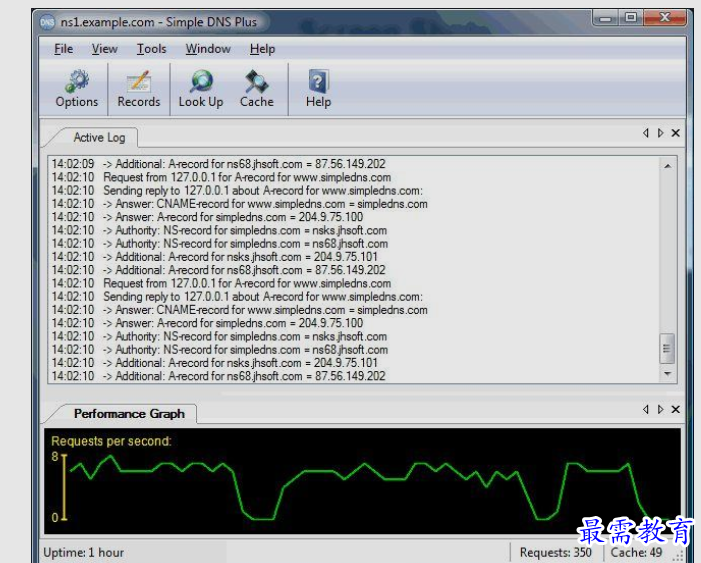Click the Help question mark icon
The image size is (701, 563).
click(x=318, y=81)
